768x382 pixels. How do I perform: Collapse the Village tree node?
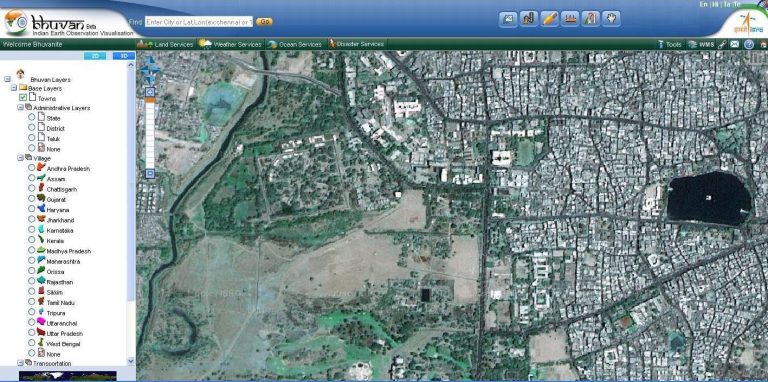pyautogui.click(x=21, y=158)
